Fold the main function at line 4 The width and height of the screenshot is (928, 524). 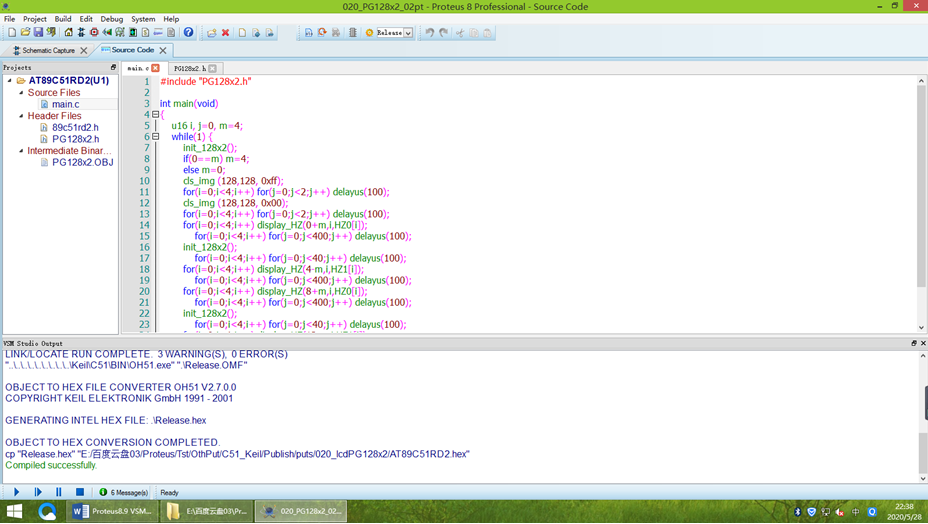coord(156,114)
